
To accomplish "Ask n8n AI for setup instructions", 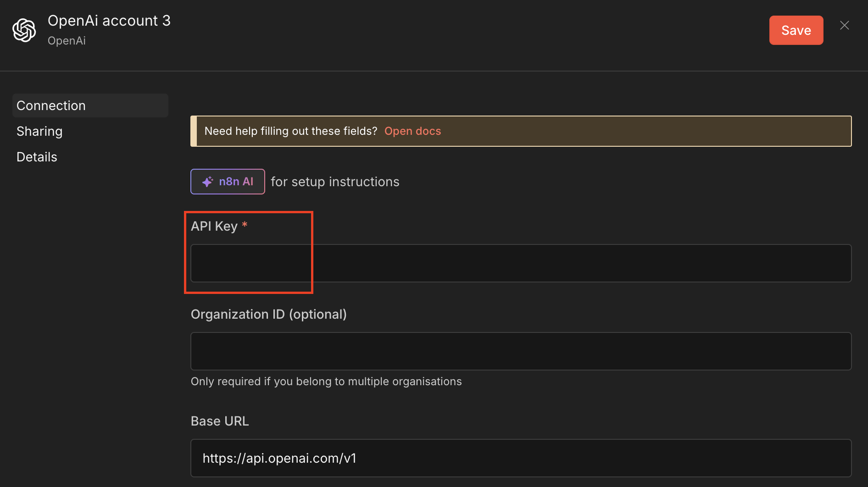I will pos(228,182).
